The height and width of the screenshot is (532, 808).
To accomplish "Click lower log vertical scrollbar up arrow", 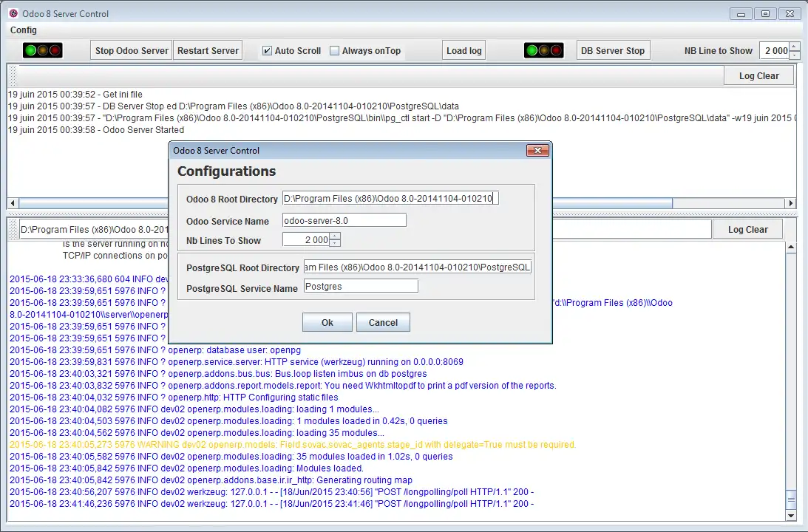I will [x=791, y=248].
